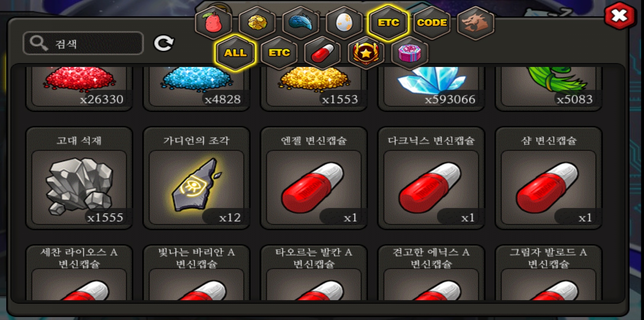Screen dimensions: 644x320
Task: Choose the ALL sub-filter
Action: click(235, 53)
